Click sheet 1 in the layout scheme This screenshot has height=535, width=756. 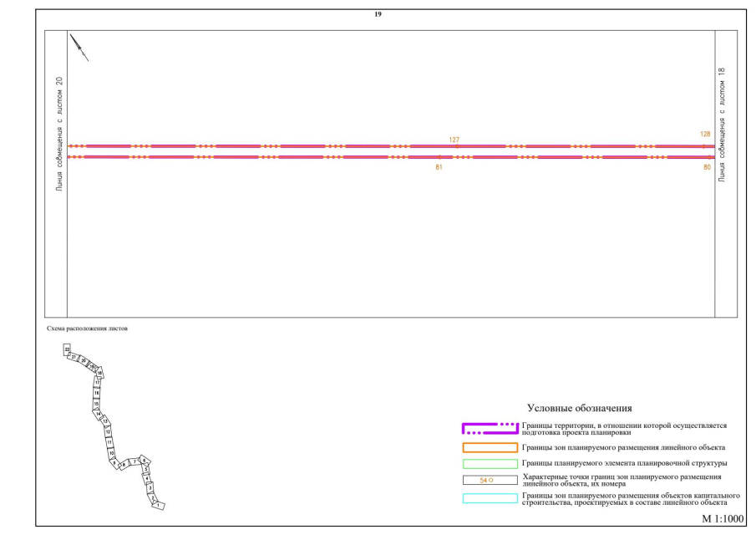click(159, 505)
